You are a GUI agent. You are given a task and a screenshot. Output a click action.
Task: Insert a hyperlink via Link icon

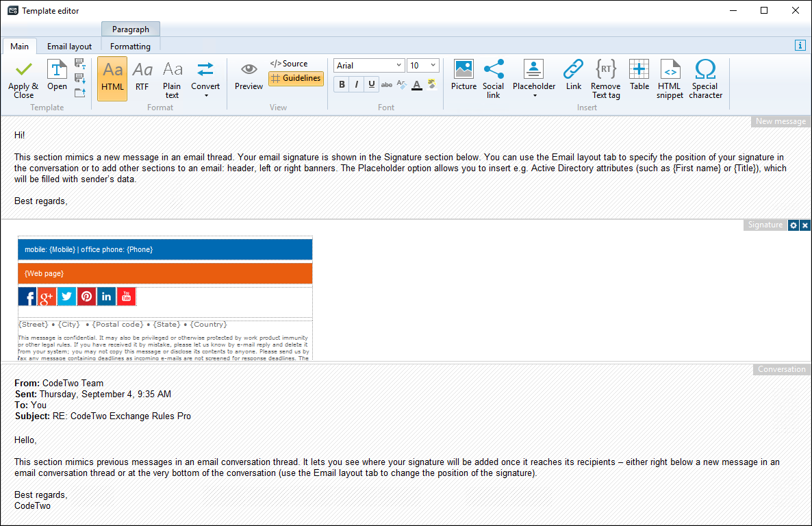[573, 75]
